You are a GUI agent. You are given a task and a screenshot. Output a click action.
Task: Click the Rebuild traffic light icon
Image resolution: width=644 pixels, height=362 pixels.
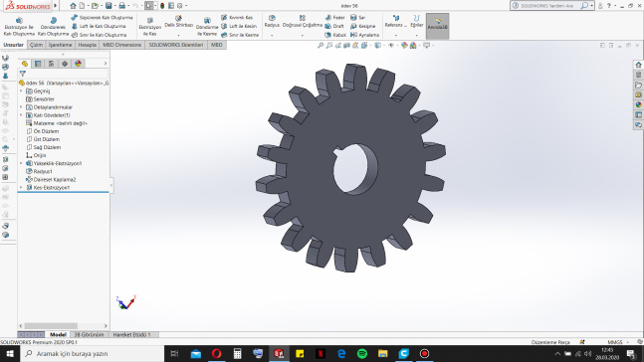tap(162, 6)
